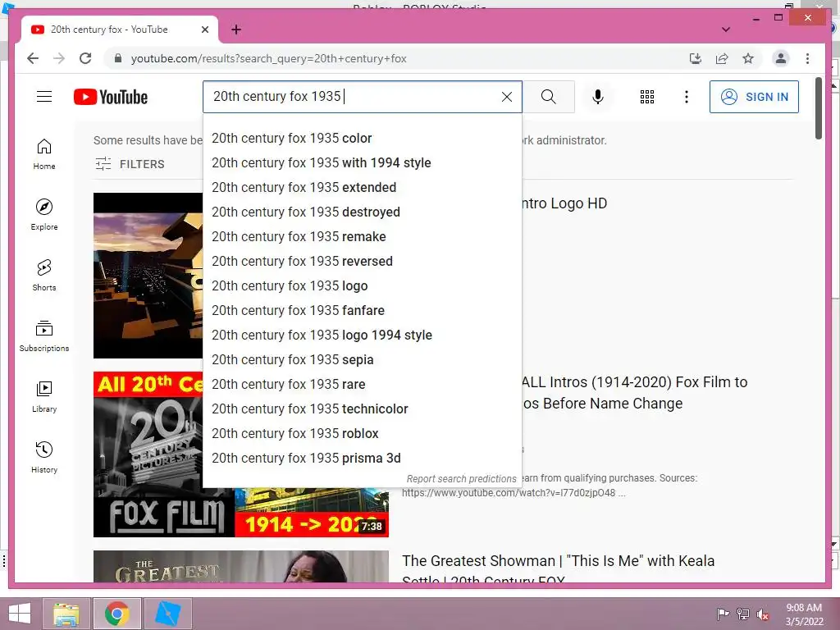Open History in the sidebar

(44, 457)
